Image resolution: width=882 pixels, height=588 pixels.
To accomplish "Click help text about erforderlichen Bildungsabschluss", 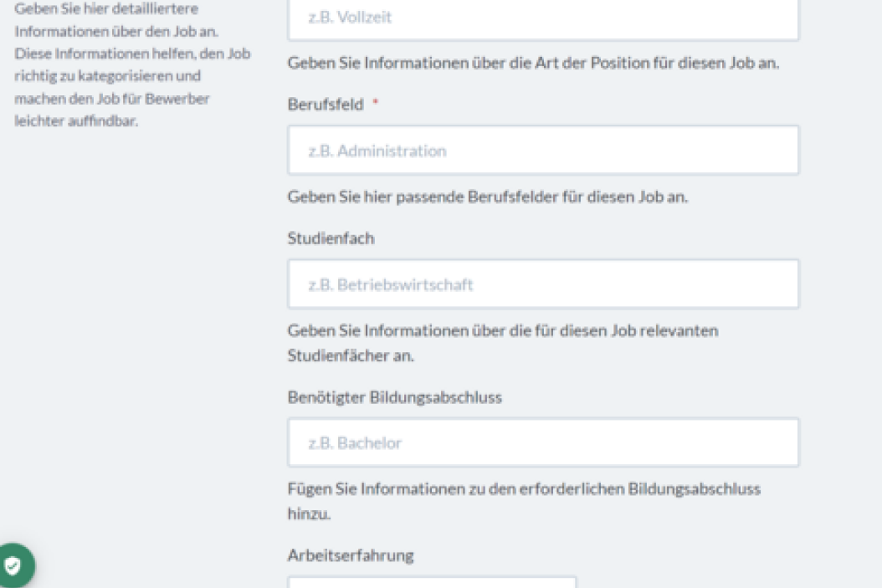I will coord(524,501).
